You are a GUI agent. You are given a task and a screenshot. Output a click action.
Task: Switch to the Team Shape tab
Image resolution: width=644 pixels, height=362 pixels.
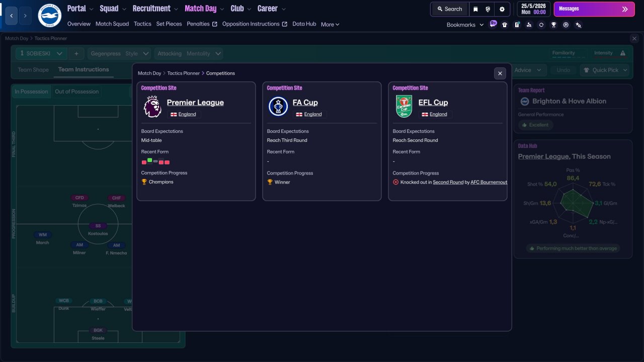pos(33,70)
